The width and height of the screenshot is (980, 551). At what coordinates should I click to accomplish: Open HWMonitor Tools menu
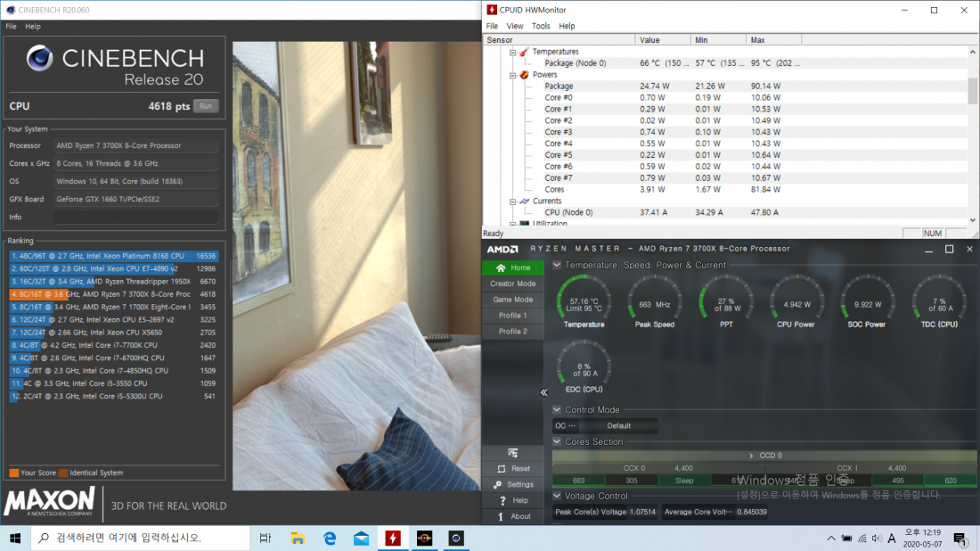click(x=542, y=26)
